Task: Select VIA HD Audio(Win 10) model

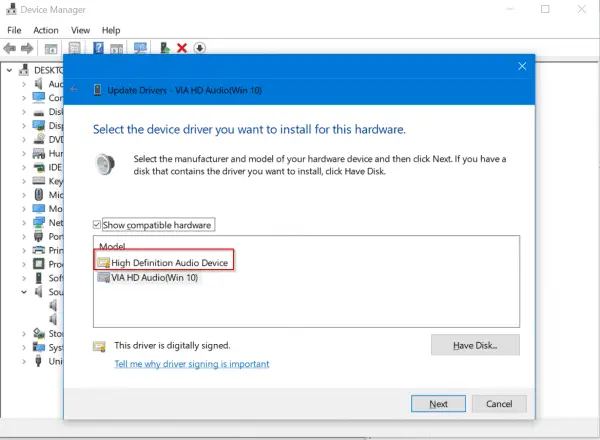Action: 148,277
